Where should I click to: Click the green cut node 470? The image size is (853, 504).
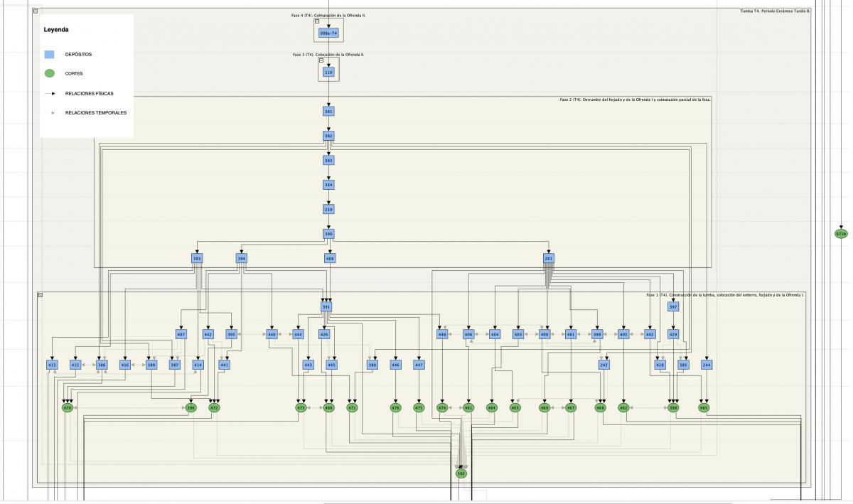68,408
